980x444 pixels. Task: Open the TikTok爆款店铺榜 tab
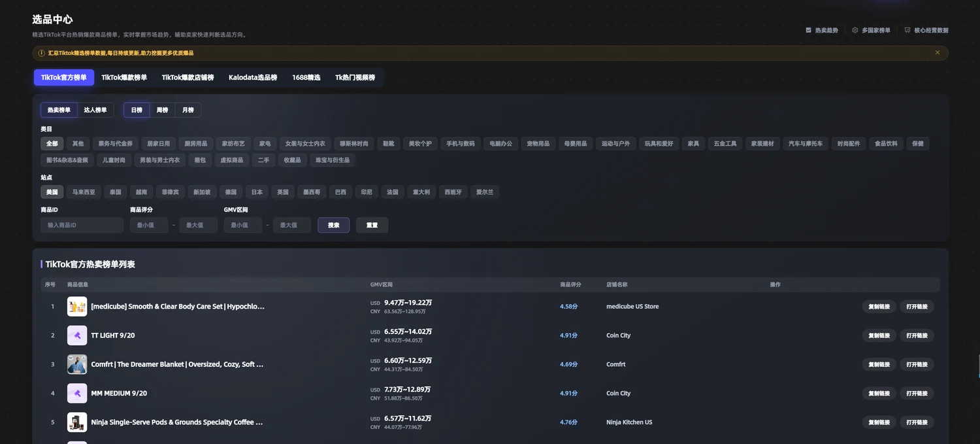click(188, 78)
